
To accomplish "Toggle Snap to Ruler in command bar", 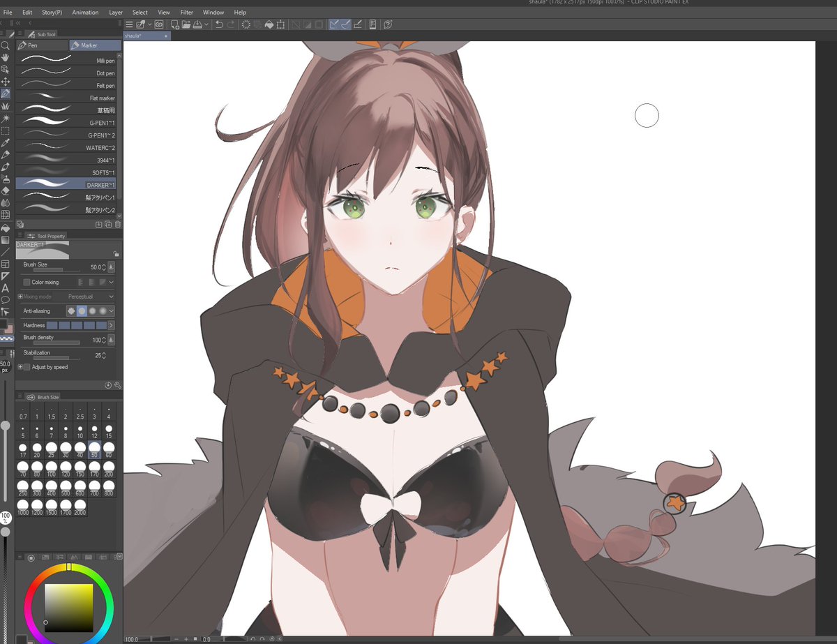I will (333, 24).
